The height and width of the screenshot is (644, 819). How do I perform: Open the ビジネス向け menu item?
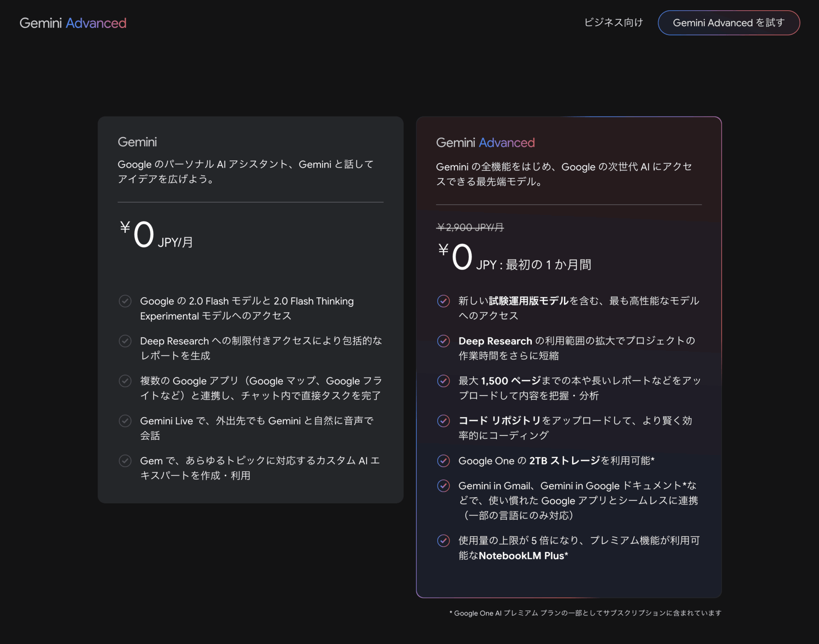613,23
